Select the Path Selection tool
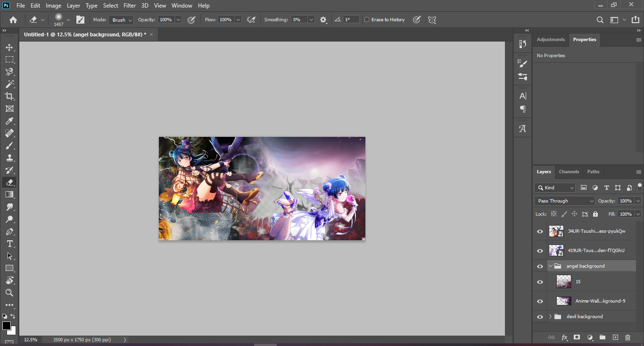 (9, 256)
